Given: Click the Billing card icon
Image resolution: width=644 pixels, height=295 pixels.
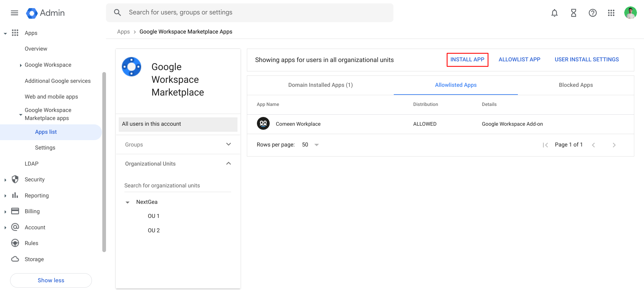Looking at the screenshot, I should point(15,211).
